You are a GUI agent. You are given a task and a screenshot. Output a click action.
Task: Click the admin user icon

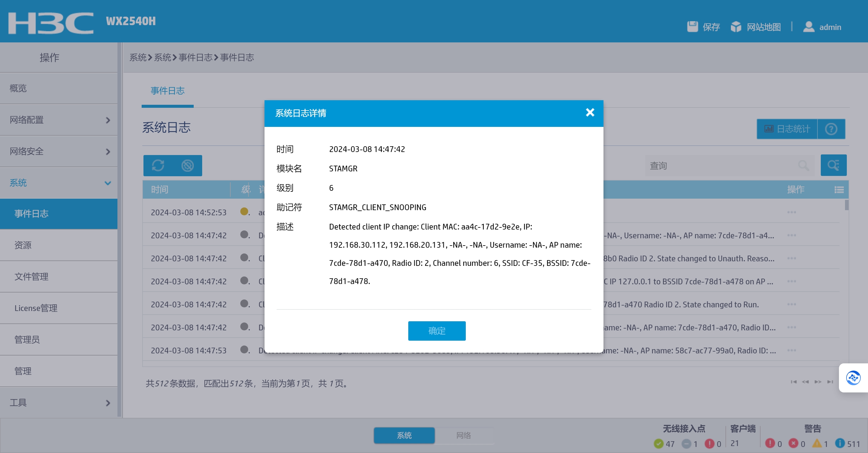[808, 27]
